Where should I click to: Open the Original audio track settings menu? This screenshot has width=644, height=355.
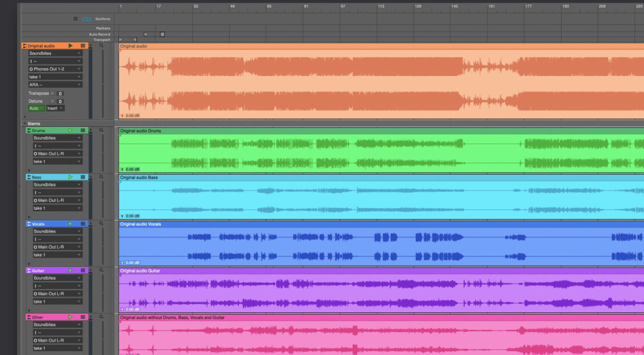coord(83,46)
